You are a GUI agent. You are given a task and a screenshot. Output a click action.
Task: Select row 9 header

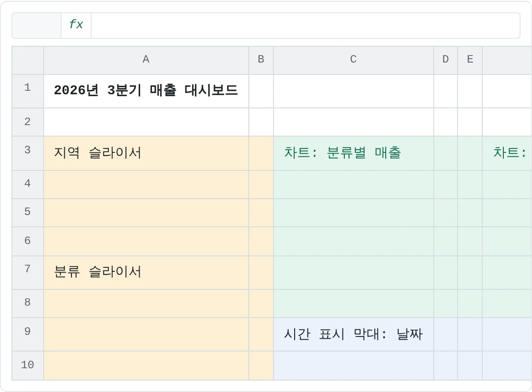[28, 334]
